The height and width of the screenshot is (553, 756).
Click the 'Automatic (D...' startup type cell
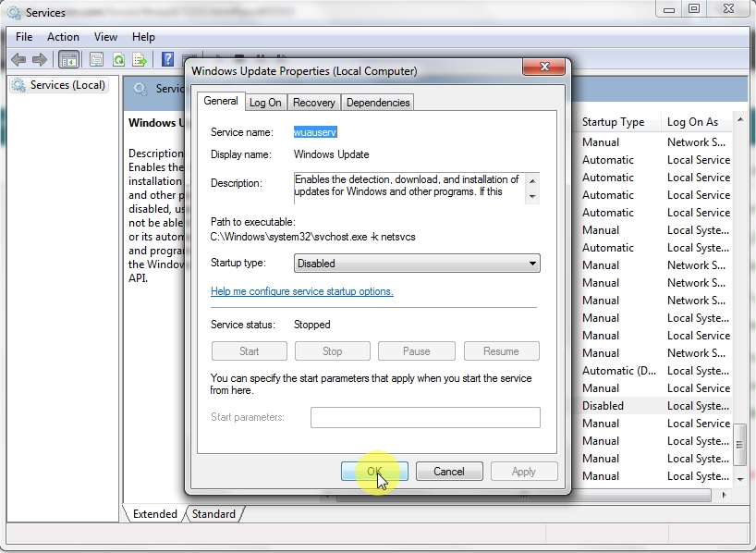coord(619,371)
